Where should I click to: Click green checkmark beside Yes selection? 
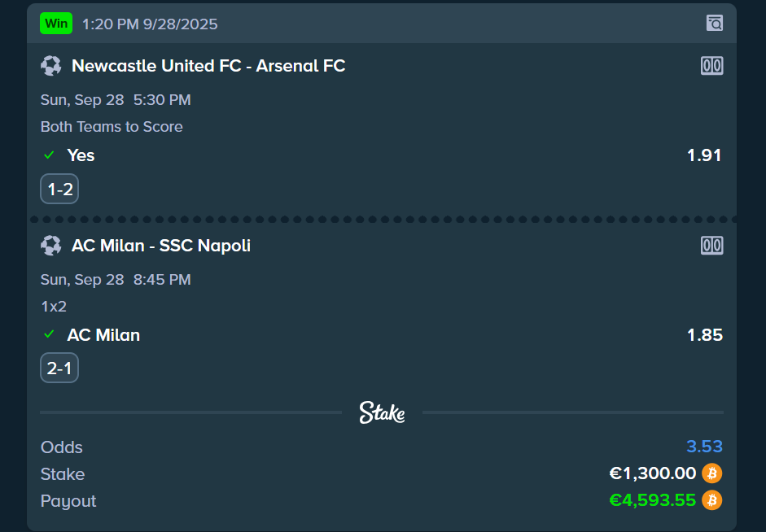pyautogui.click(x=50, y=155)
